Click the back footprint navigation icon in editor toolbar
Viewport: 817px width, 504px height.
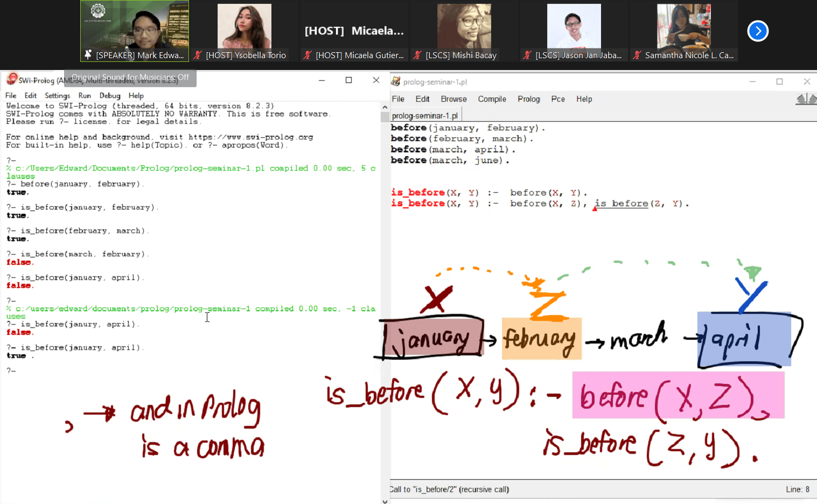[x=801, y=100]
